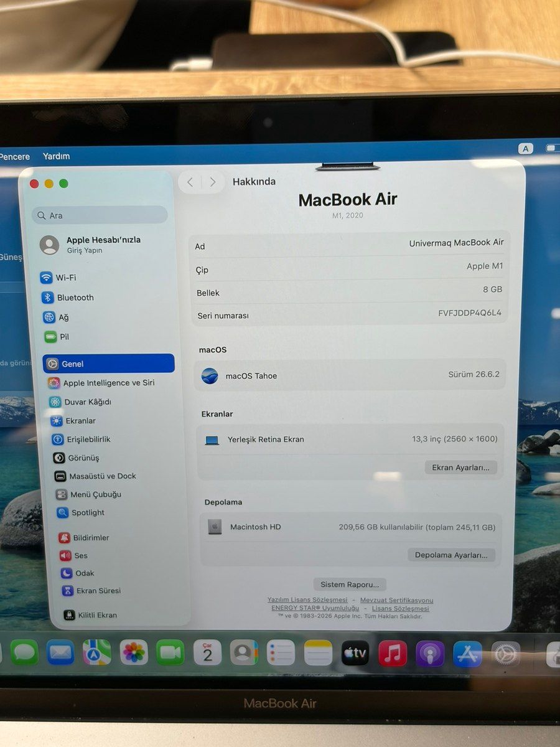
Task: Open Spotlight settings in sidebar
Action: pyautogui.click(x=81, y=513)
